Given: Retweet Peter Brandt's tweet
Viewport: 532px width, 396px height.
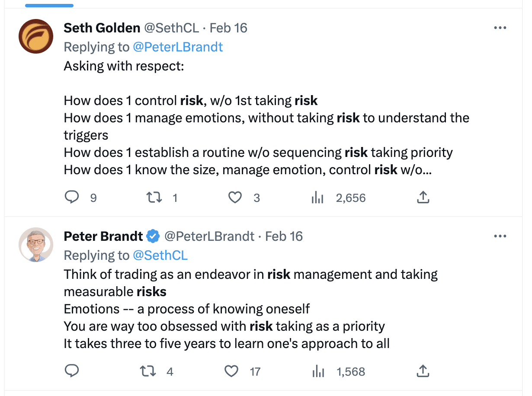Looking at the screenshot, I should [148, 371].
